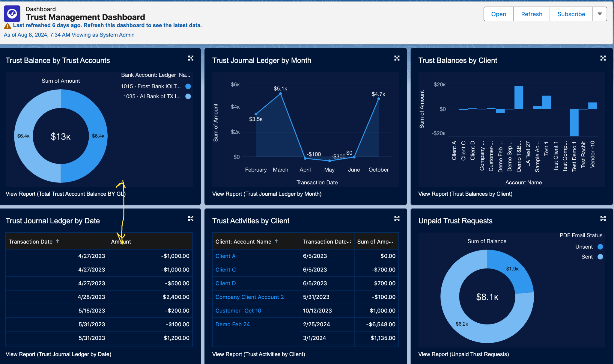Expand Trust Balance by Trust Accounts widget

tap(191, 58)
